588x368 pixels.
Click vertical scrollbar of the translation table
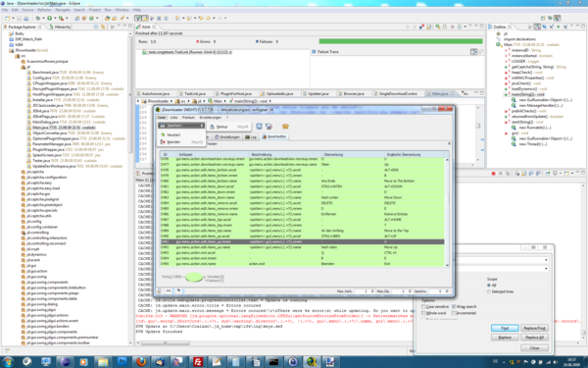coord(447,212)
